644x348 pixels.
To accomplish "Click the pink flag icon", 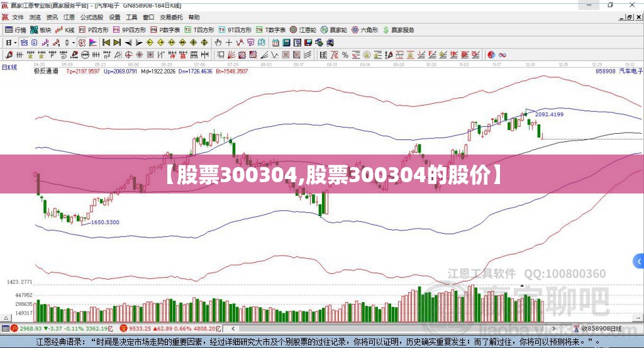I will point(93,43).
